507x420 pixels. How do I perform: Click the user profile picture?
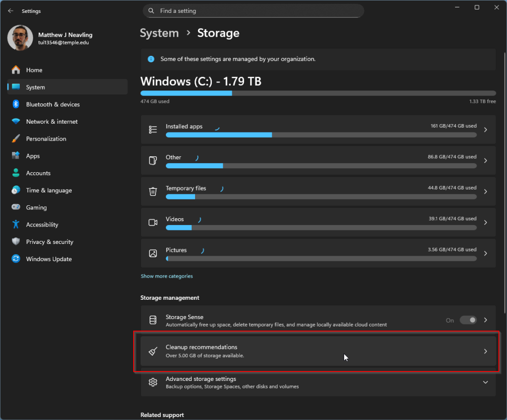click(20, 38)
